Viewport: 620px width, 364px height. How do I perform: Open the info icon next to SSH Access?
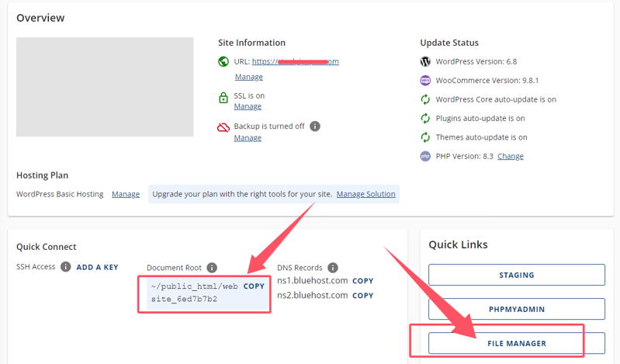coord(66,267)
